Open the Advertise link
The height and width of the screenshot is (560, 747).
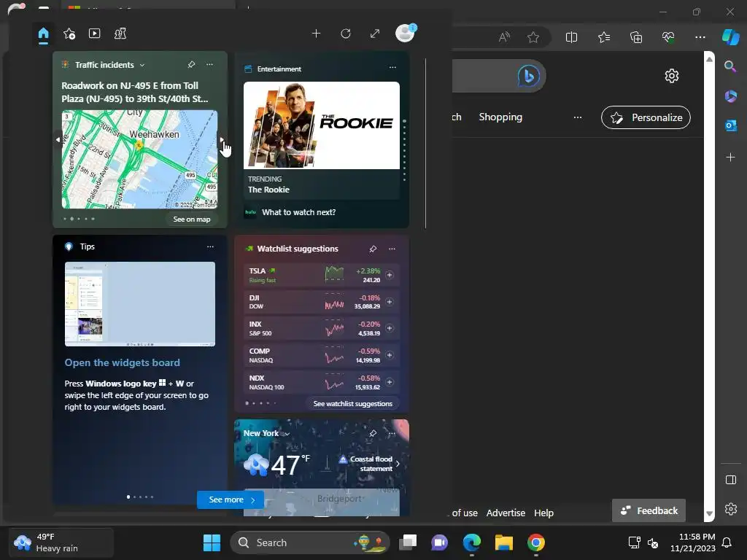click(506, 513)
